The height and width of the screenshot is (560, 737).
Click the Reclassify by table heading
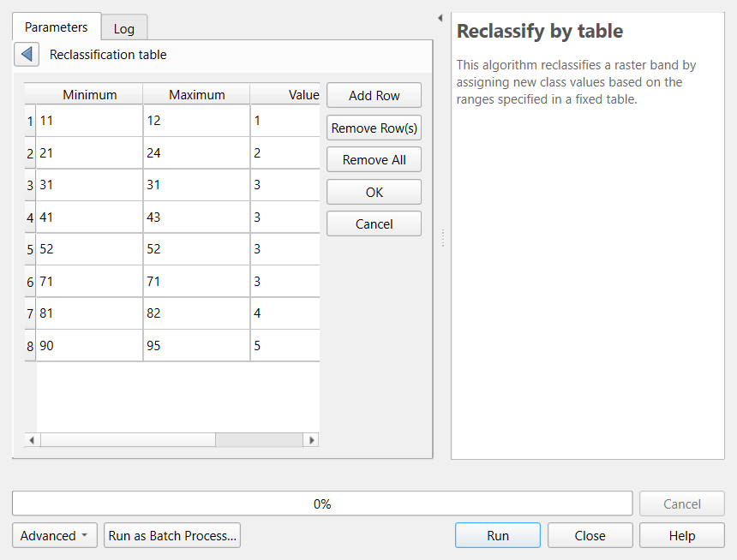540,32
